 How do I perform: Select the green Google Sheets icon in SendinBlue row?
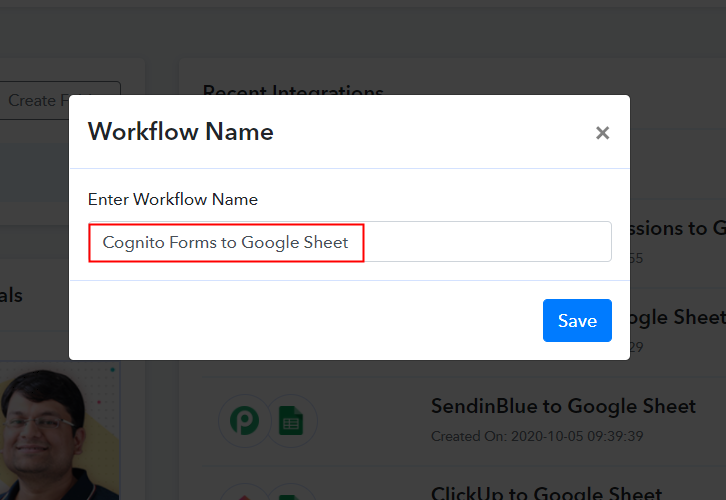(x=291, y=421)
